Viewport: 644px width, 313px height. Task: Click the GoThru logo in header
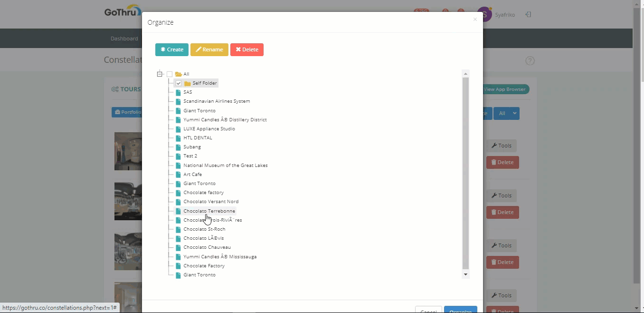coord(123,11)
